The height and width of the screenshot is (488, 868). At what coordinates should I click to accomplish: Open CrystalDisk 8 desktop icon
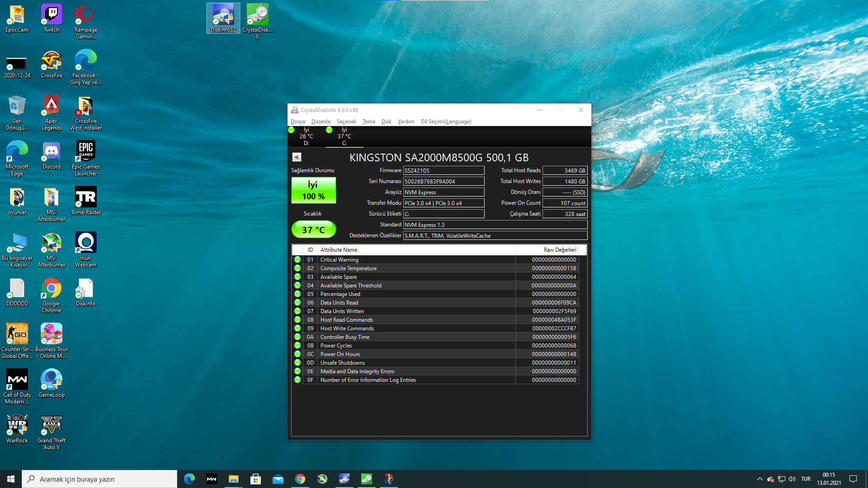257,22
